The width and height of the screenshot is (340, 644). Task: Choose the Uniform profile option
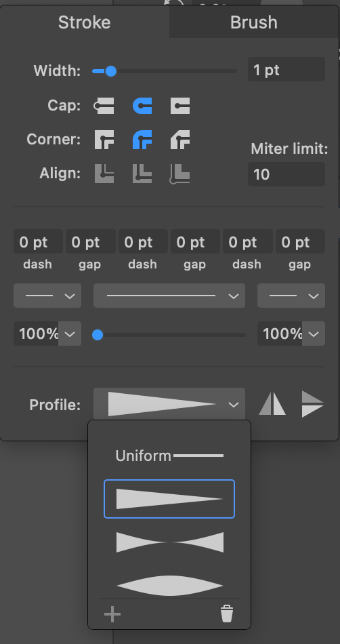(x=169, y=456)
